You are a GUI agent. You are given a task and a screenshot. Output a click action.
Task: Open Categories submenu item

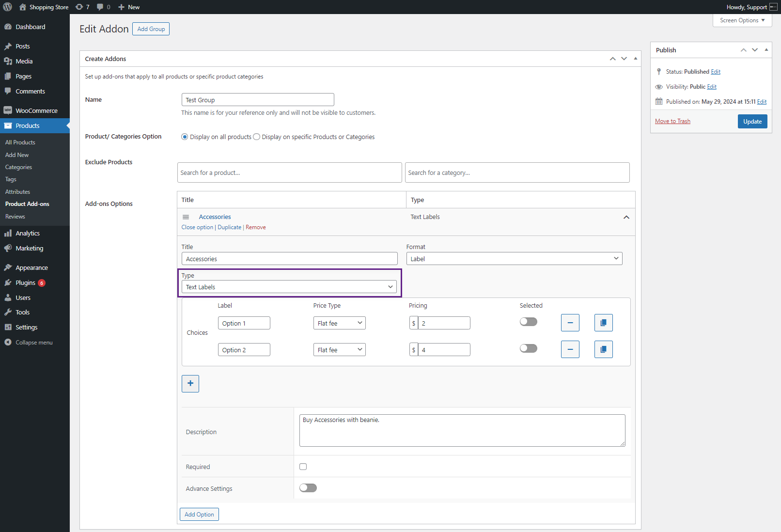coord(18,167)
